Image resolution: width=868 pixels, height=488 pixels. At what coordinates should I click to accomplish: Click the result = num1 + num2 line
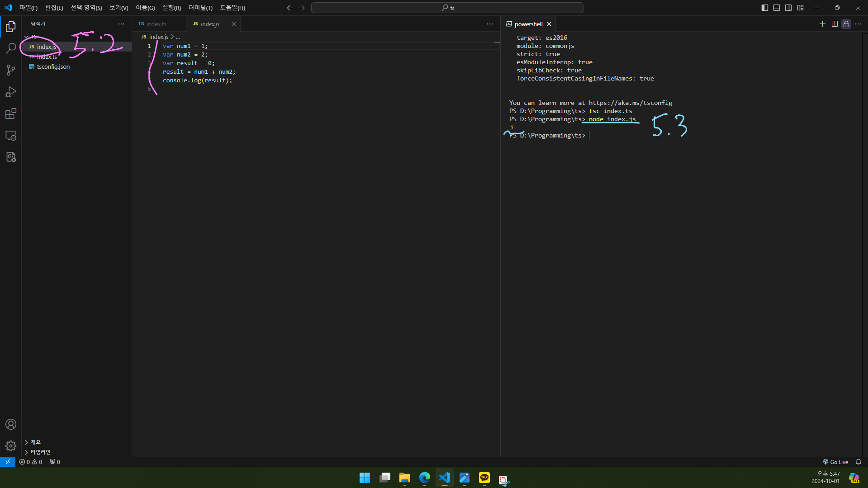(x=199, y=71)
